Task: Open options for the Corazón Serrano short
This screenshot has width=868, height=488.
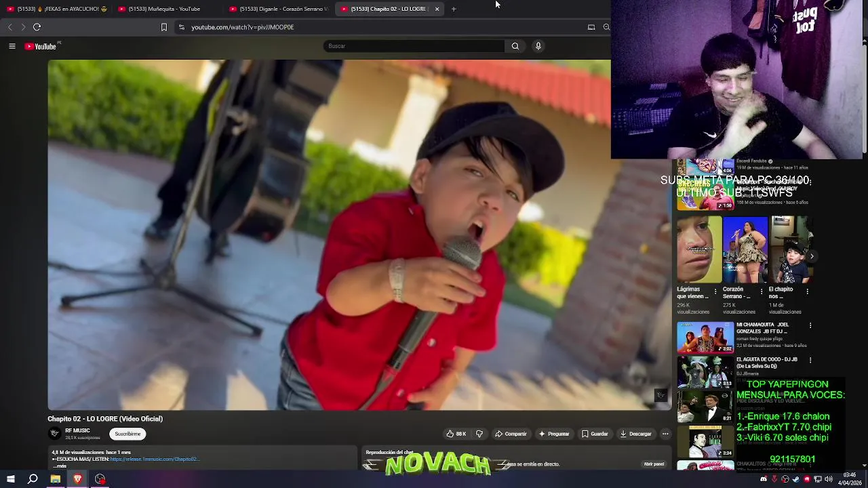Action: (x=761, y=291)
